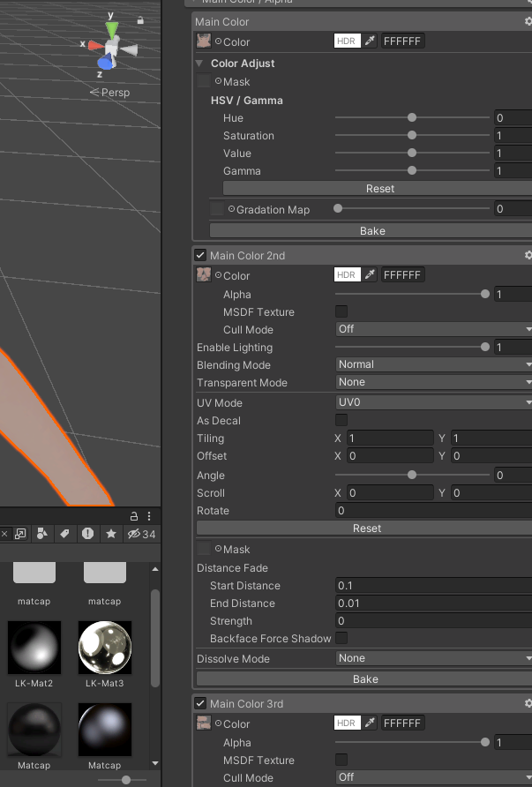Collapse the Color Adjust foldout

[x=199, y=64]
